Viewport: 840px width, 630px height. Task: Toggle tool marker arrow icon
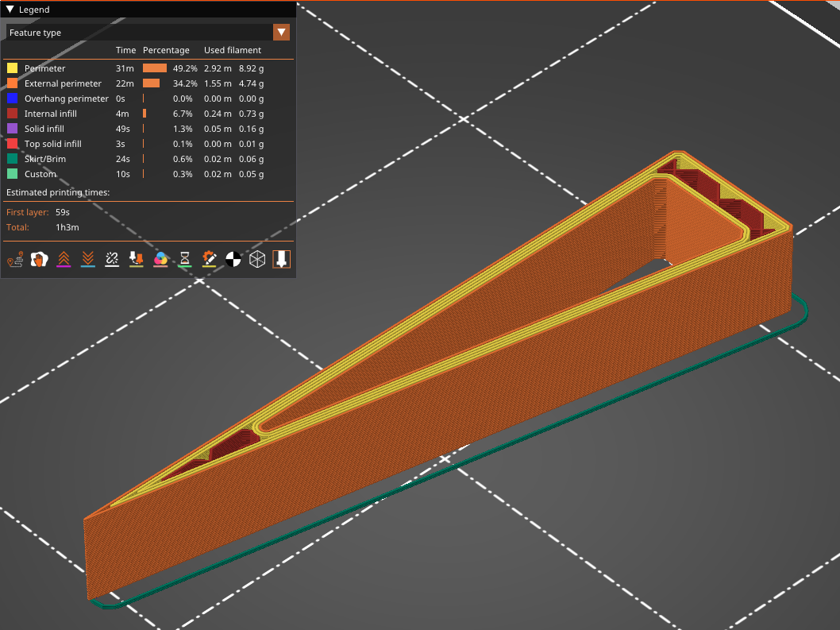pyautogui.click(x=282, y=260)
